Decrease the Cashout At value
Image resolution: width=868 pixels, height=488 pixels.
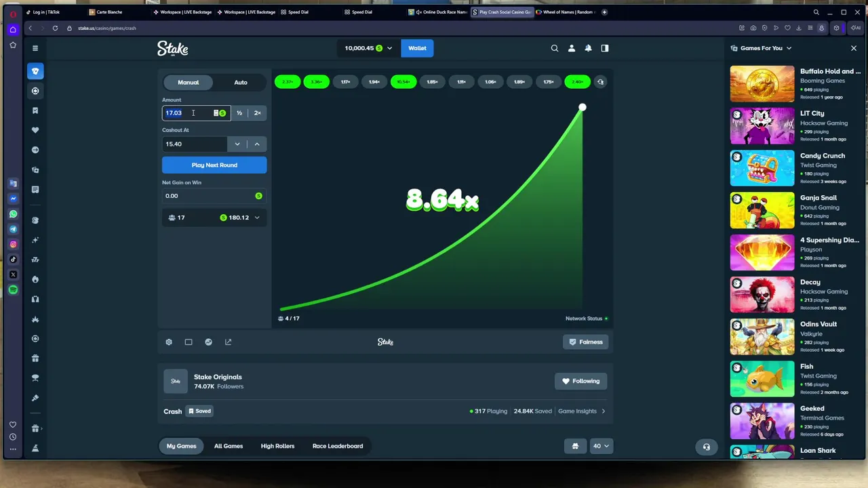pyautogui.click(x=237, y=144)
